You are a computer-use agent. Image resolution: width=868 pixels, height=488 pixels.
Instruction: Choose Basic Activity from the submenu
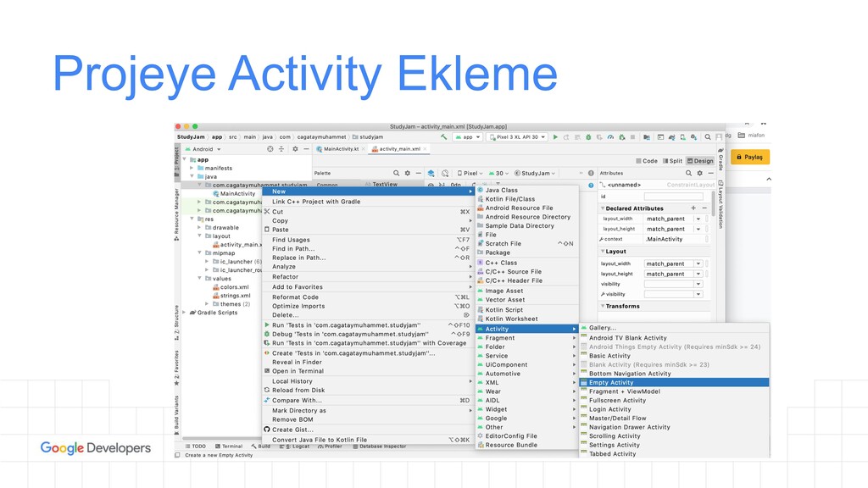click(x=674, y=356)
